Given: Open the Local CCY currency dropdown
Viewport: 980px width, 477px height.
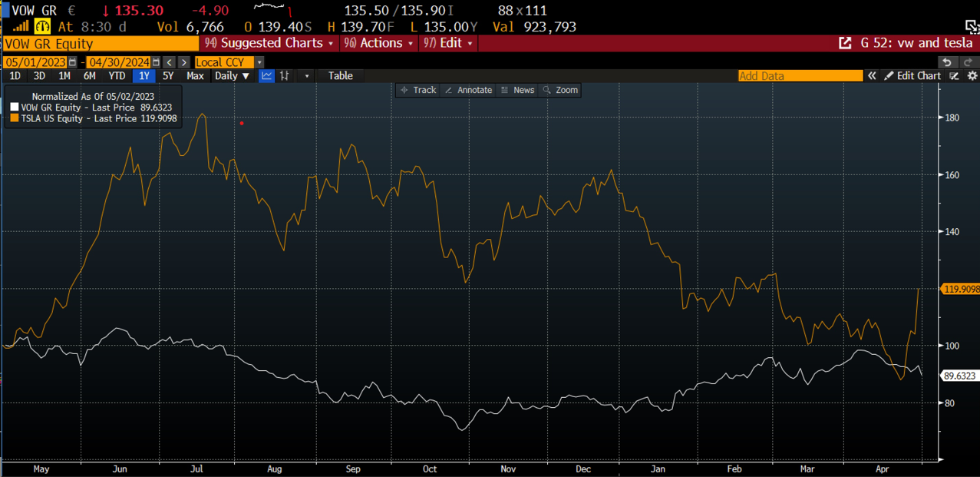Looking at the screenshot, I should pos(229,62).
